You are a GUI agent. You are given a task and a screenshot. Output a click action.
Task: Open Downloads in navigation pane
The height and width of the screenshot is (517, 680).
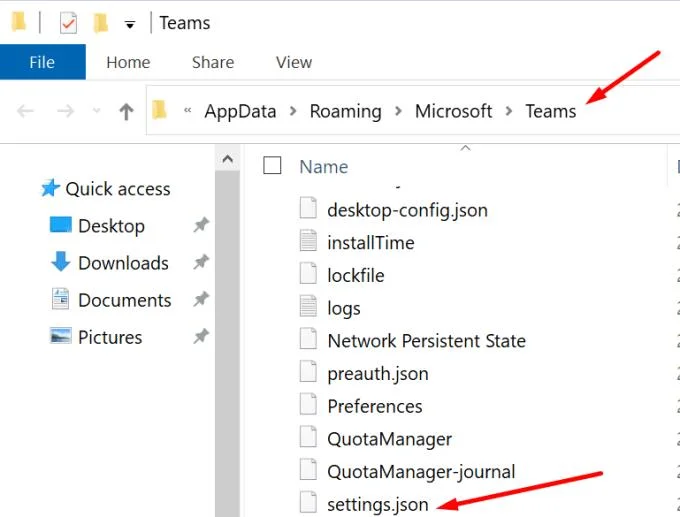point(124,263)
